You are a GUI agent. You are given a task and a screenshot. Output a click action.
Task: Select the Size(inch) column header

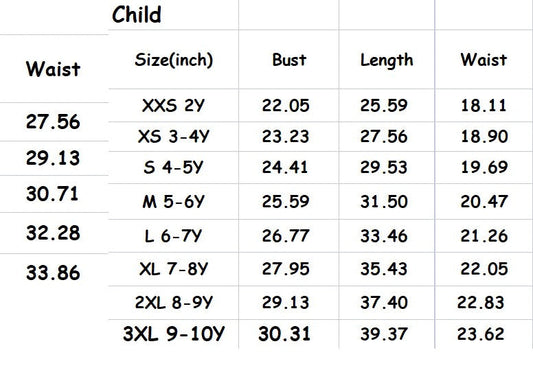[174, 60]
